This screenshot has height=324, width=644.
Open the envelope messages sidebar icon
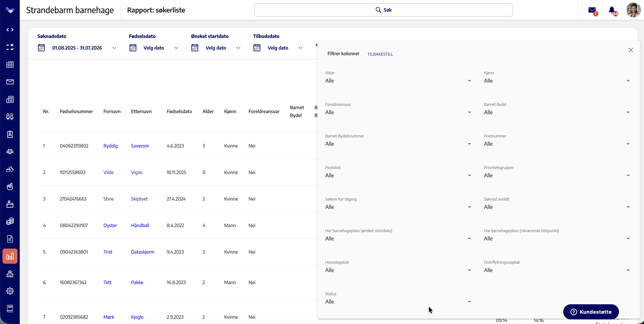[10, 82]
